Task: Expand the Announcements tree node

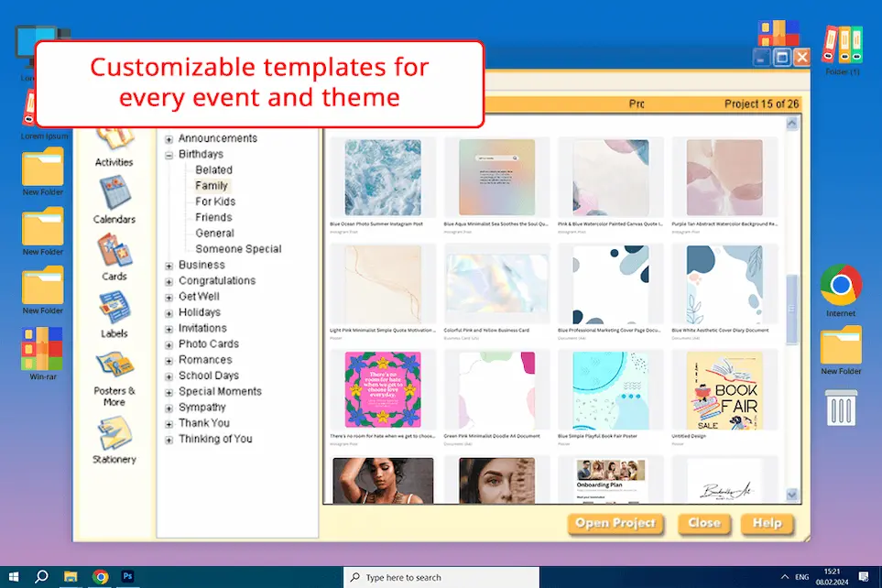Action: pos(169,139)
